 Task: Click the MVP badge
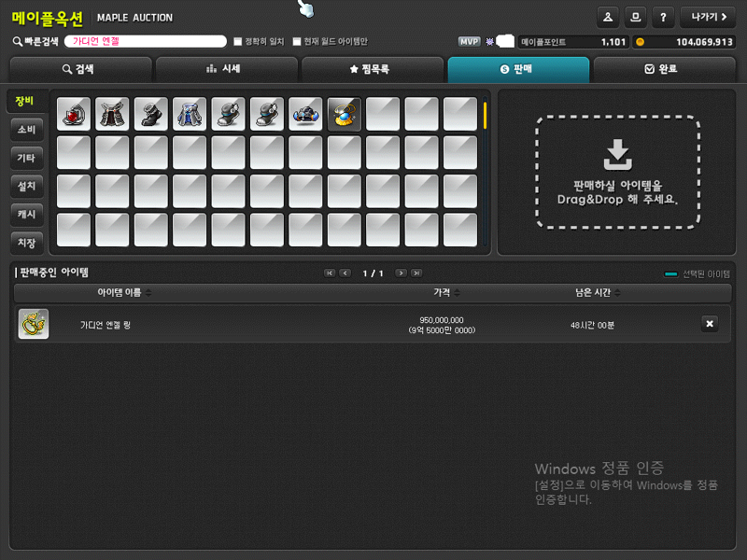tap(469, 42)
